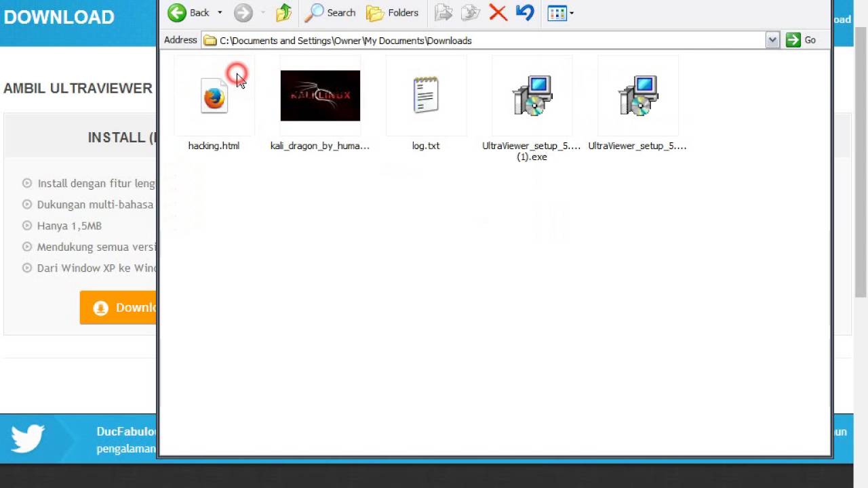Select the log.txt notepad icon

coord(426,95)
